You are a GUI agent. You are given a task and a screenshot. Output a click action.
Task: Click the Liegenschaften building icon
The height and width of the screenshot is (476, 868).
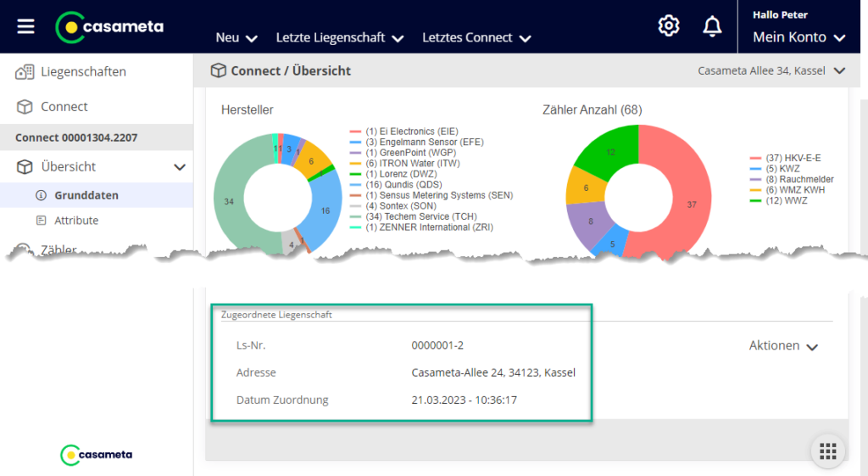click(25, 72)
